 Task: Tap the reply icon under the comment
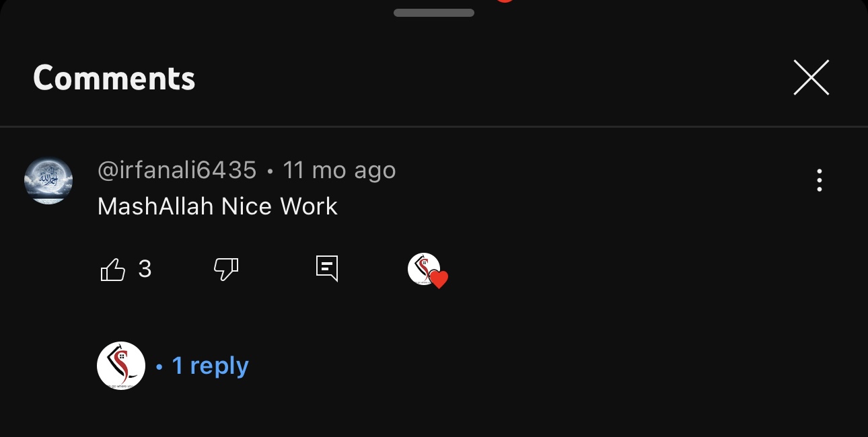(x=327, y=268)
